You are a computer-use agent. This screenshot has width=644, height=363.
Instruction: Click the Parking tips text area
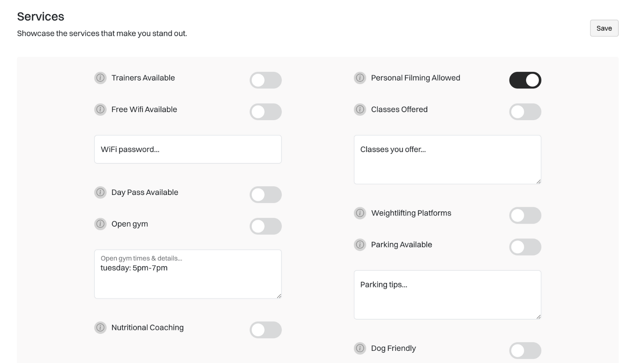pos(448,295)
